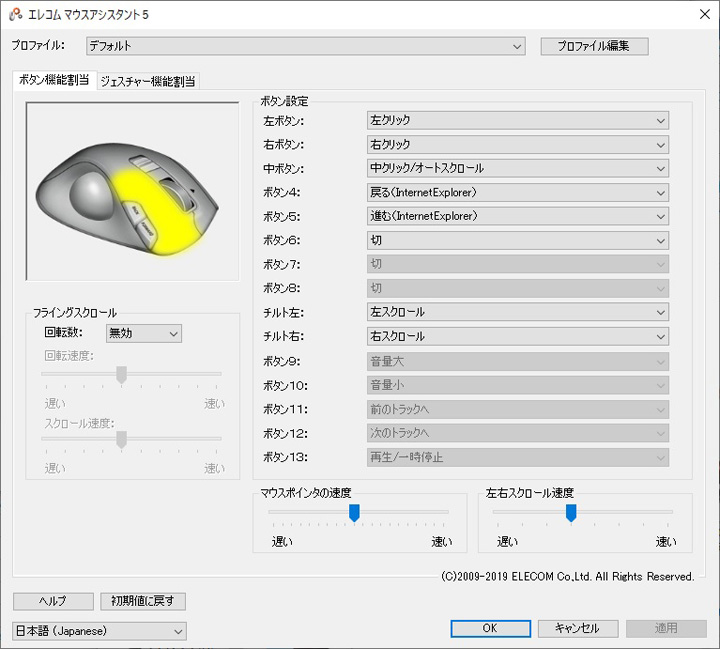Screen dimensions: 720x649
Task: Click the trackball mouse preview image
Action: [x=133, y=192]
